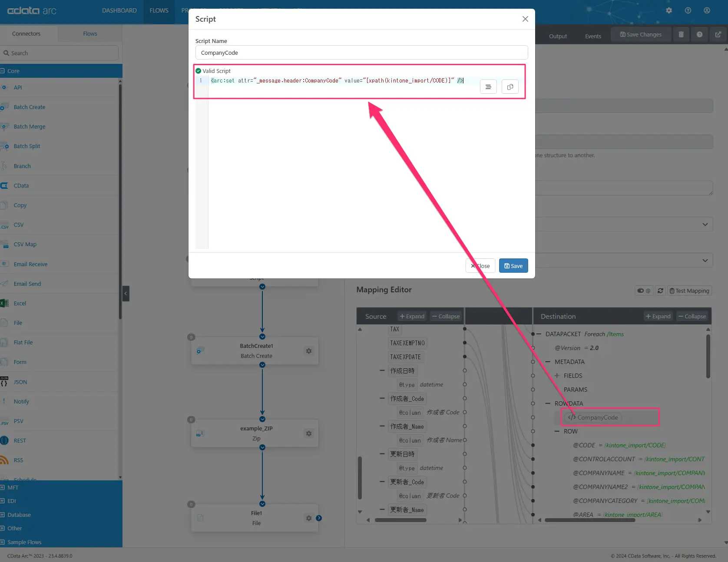This screenshot has width=728, height=562.
Task: Collapse the left connectors sidebar panel
Action: click(126, 294)
